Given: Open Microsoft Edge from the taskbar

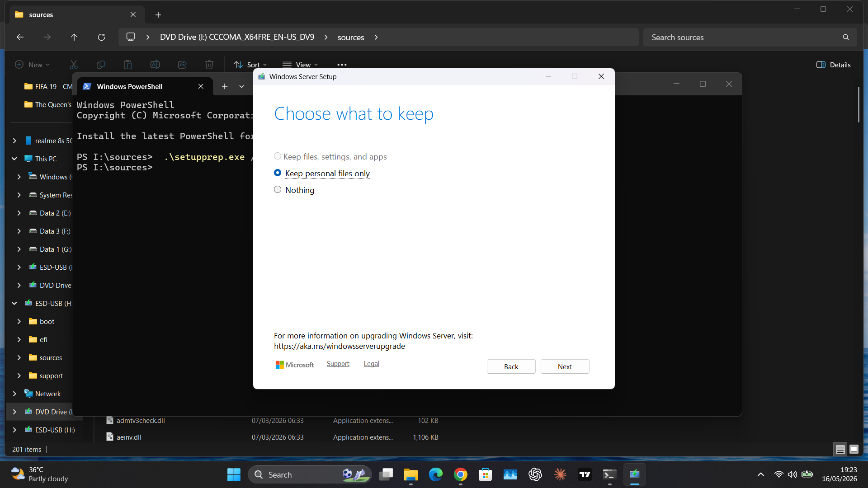Looking at the screenshot, I should tap(436, 474).
